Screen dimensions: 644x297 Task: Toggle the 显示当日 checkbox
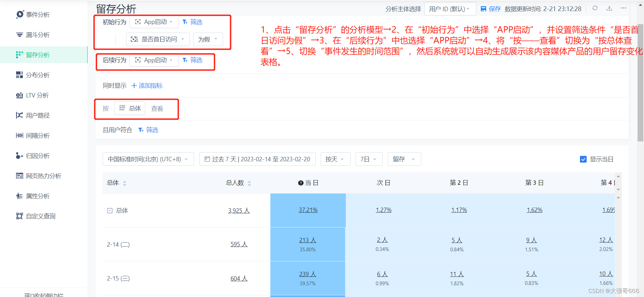pos(583,159)
